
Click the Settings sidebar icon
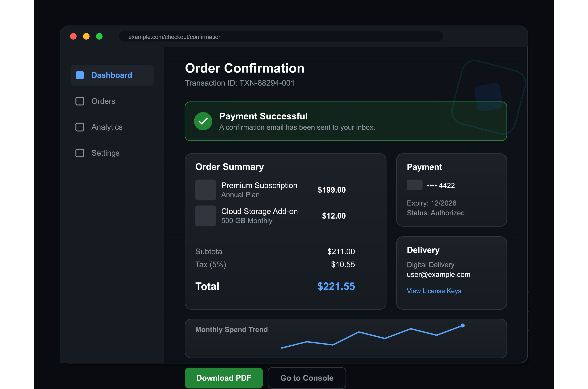80,153
